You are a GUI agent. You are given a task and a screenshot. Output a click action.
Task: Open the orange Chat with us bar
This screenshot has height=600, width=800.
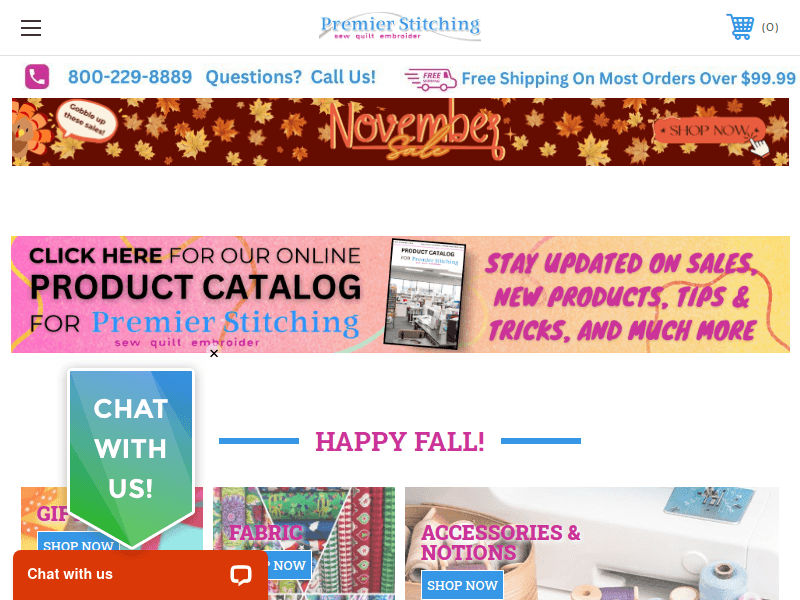(x=140, y=575)
